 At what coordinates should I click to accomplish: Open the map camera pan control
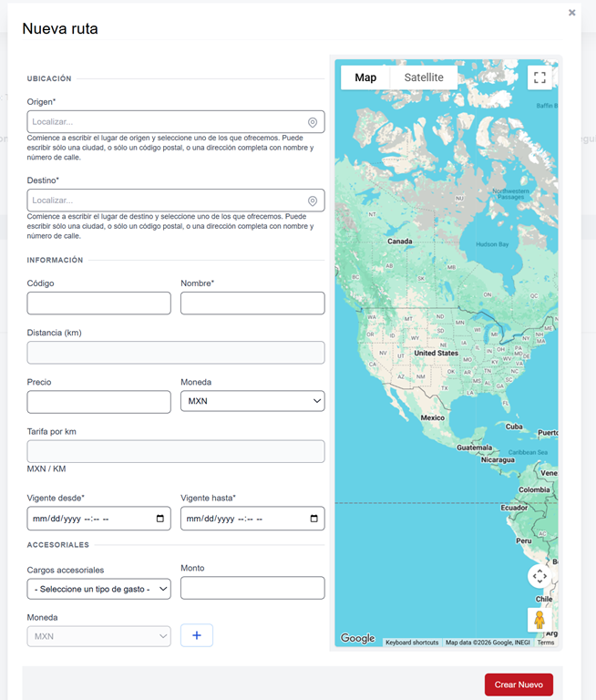539,576
